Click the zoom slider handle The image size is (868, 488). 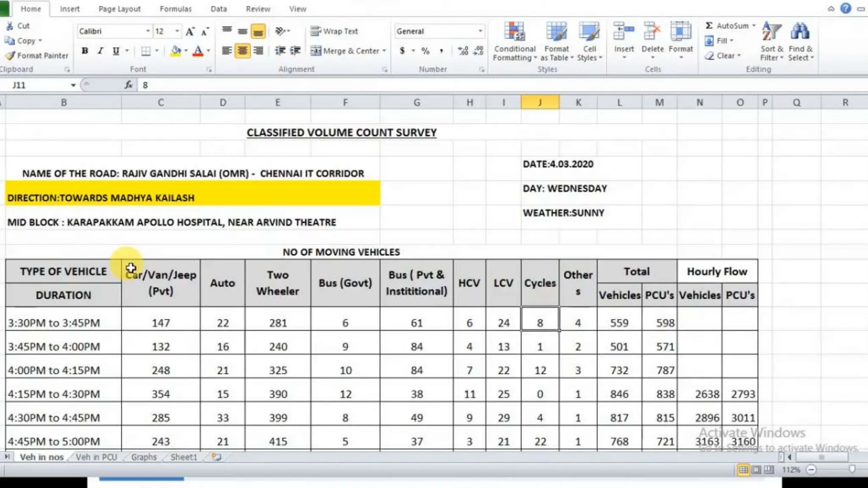click(852, 469)
